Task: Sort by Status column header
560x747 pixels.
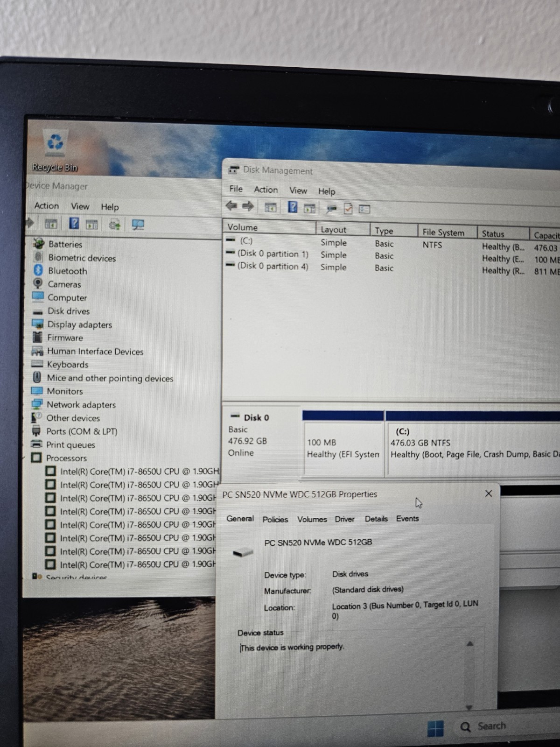Action: 503,233
